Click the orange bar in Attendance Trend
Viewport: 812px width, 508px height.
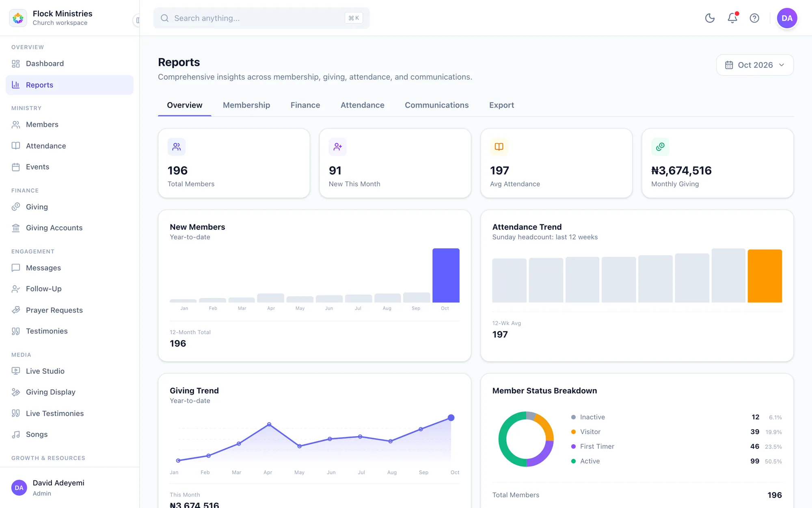765,276
